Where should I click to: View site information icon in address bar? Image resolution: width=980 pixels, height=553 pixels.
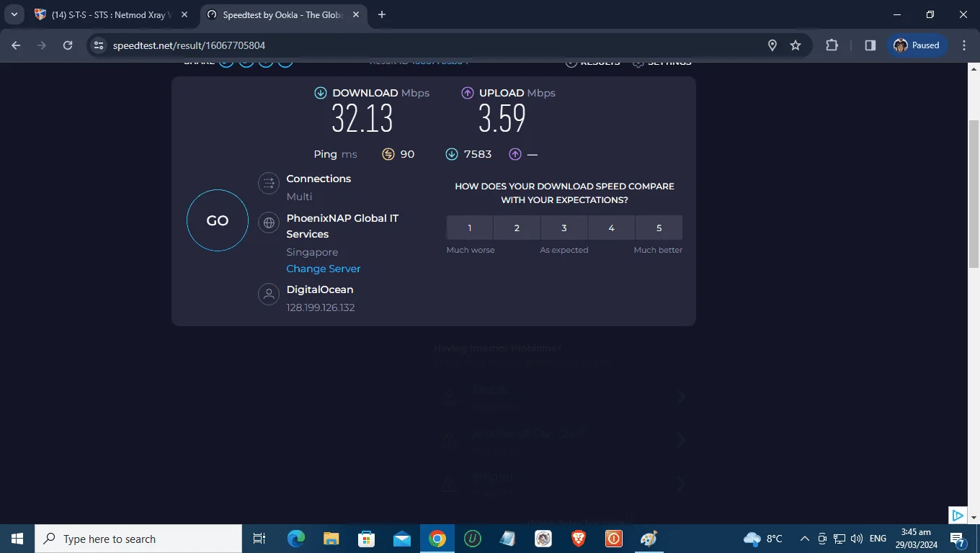tap(99, 45)
